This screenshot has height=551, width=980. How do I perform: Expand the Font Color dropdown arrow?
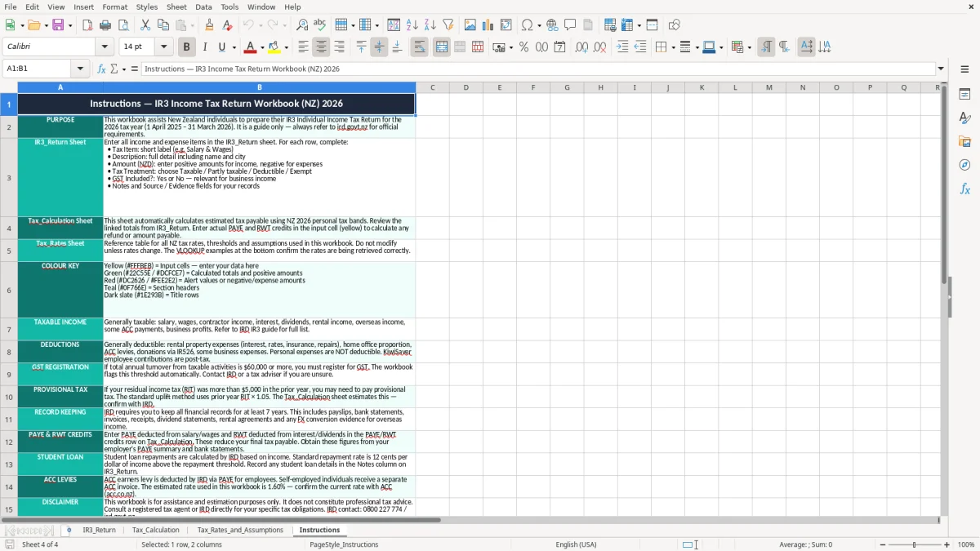coord(261,47)
